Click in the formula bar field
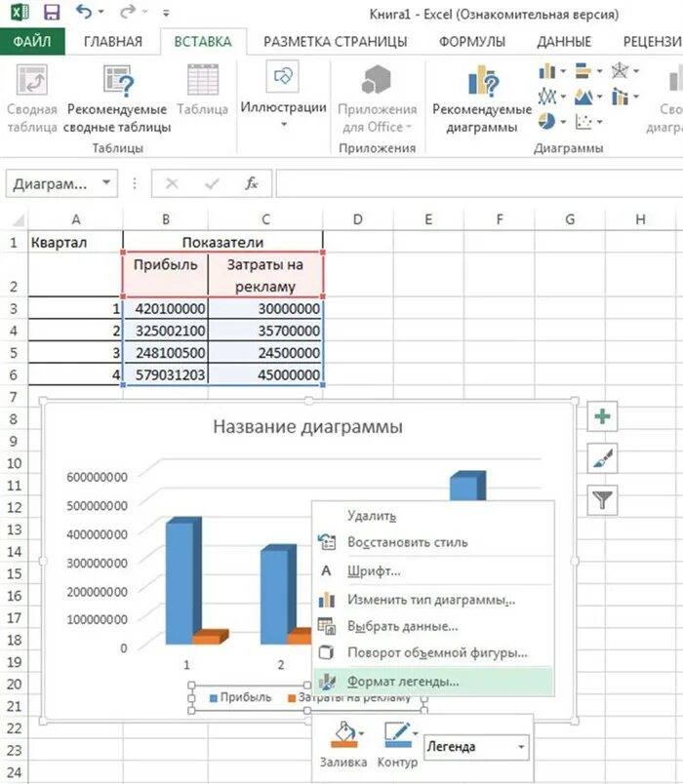 point(479,183)
